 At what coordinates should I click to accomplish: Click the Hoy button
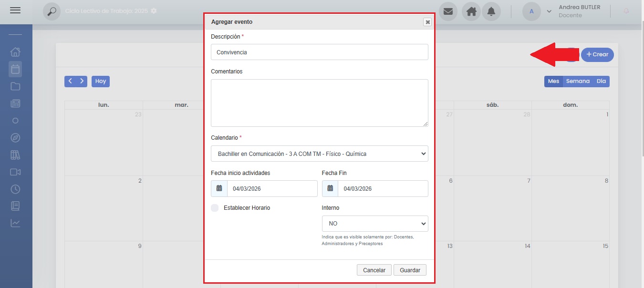coord(101,81)
